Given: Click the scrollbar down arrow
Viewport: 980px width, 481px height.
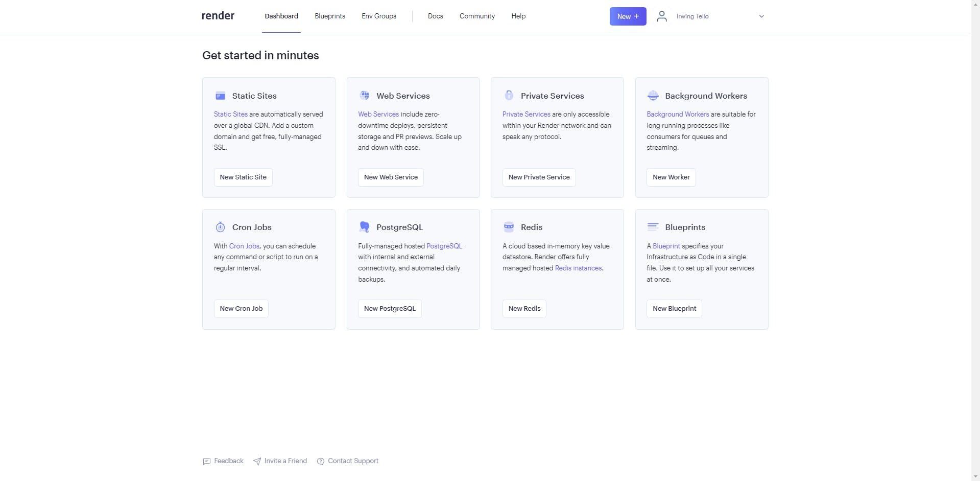Looking at the screenshot, I should (975, 477).
